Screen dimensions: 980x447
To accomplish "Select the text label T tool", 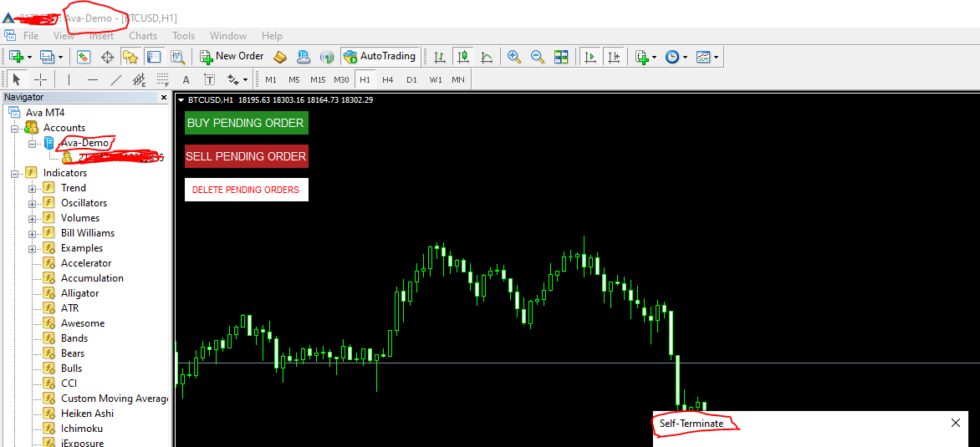I will click(209, 80).
